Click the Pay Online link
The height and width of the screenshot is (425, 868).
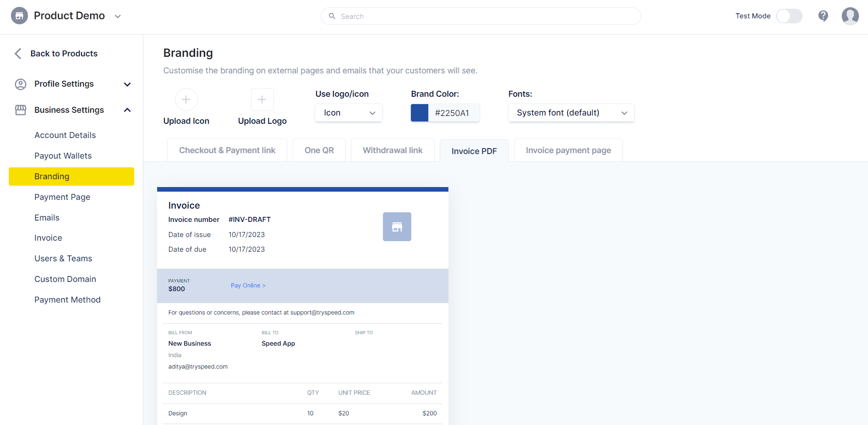tap(248, 285)
